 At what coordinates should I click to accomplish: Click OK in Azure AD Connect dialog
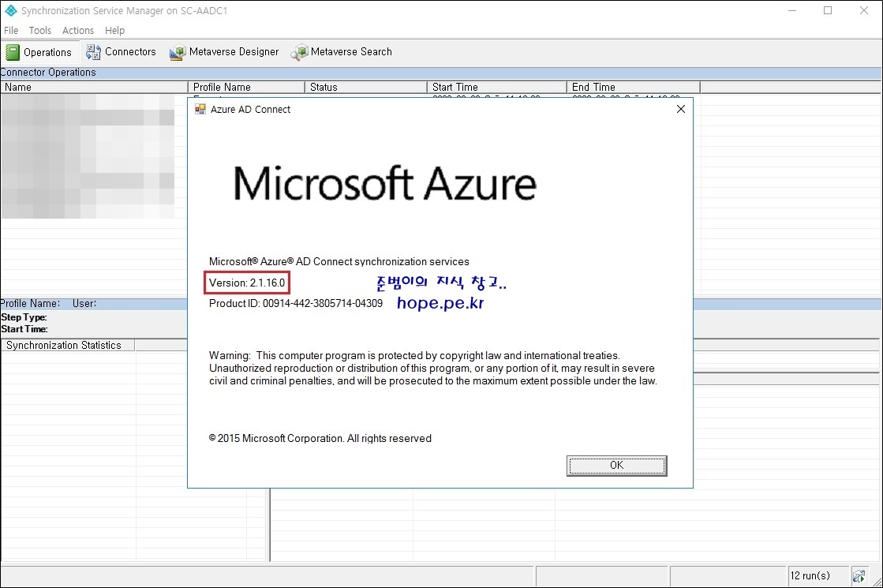616,465
